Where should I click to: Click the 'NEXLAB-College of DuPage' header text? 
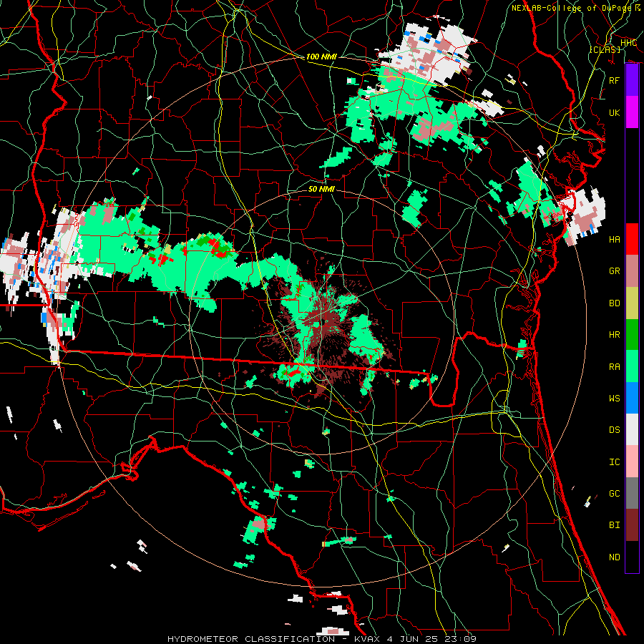(572, 8)
